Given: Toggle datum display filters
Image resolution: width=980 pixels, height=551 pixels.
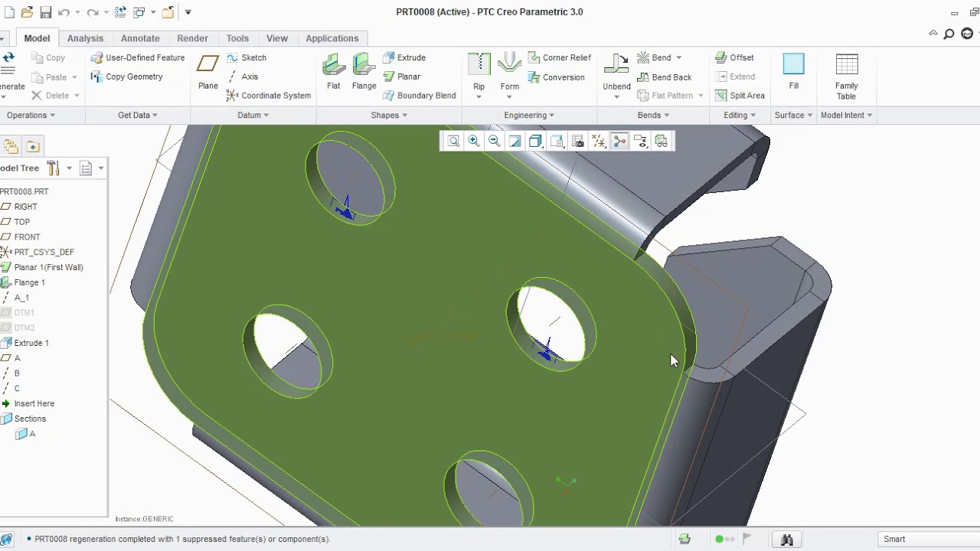Looking at the screenshot, I should tap(599, 141).
